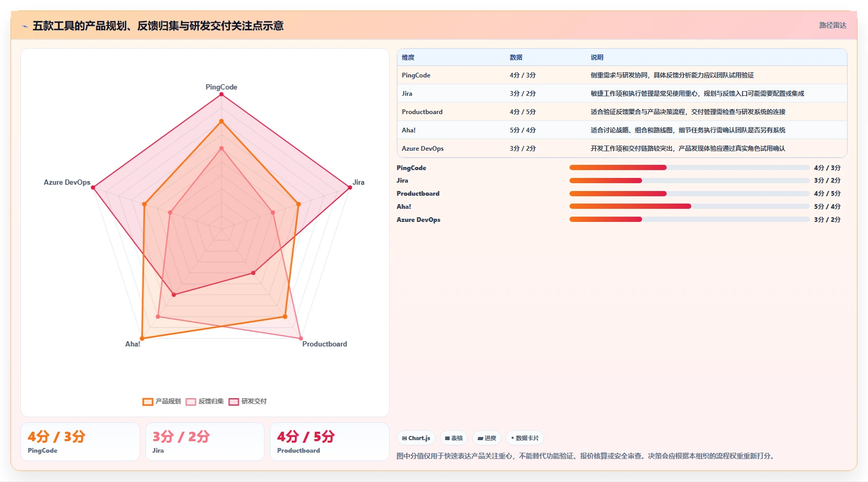
Task: Click the 进度 chip
Action: click(487, 438)
